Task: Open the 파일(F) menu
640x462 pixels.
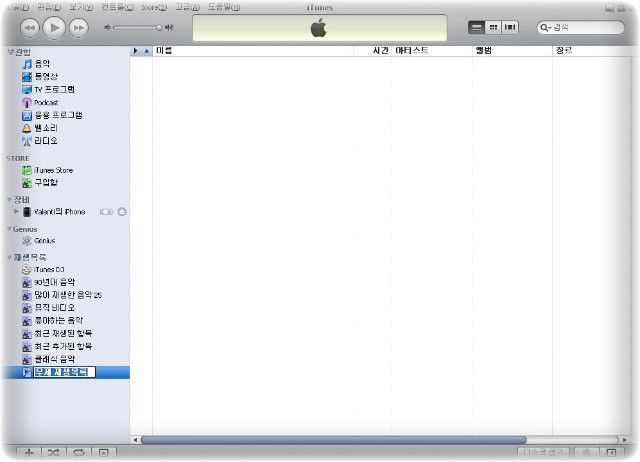Action: pyautogui.click(x=18, y=7)
